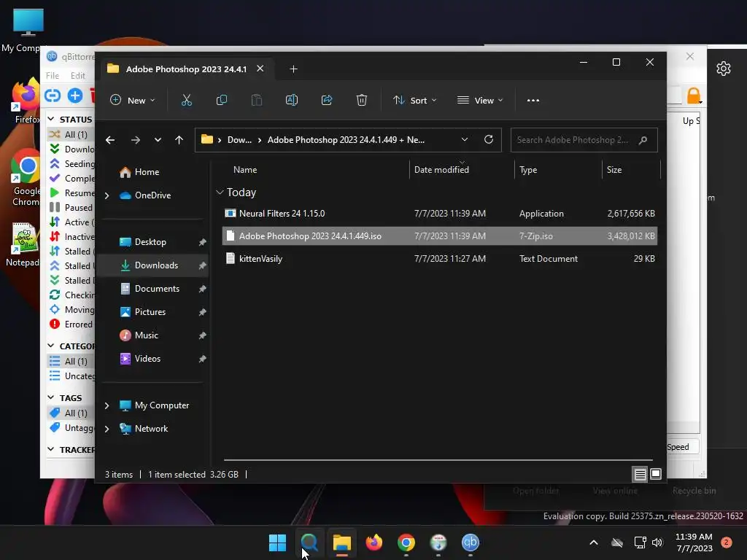This screenshot has height=560, width=747.
Task: Expand address bar history dropdown
Action: [465, 139]
